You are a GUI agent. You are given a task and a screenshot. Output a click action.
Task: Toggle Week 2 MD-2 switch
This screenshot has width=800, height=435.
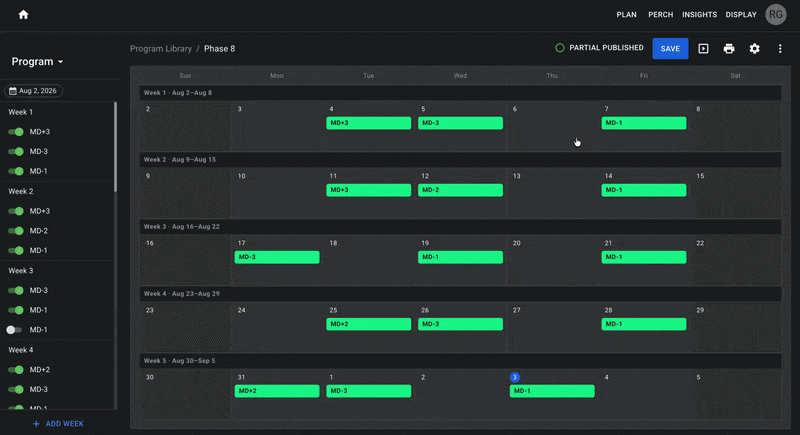click(x=16, y=231)
